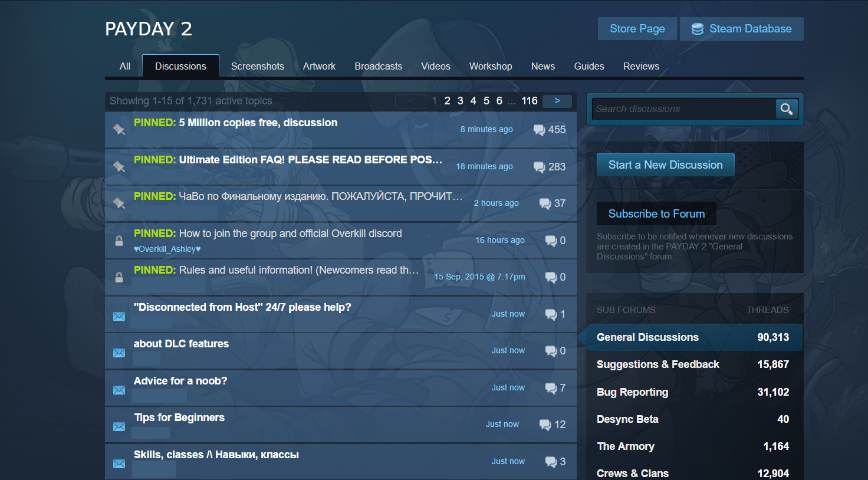Click the Steam Database icon
The height and width of the screenshot is (480, 868).
click(698, 29)
